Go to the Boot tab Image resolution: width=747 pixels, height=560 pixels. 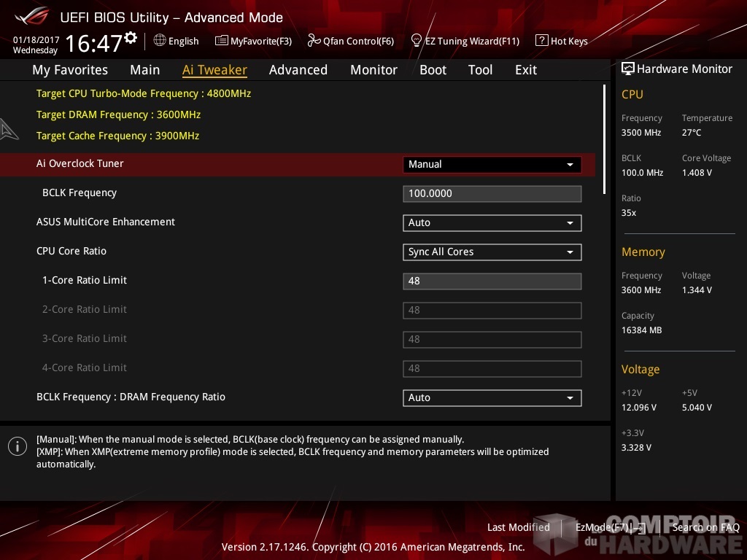pos(433,70)
